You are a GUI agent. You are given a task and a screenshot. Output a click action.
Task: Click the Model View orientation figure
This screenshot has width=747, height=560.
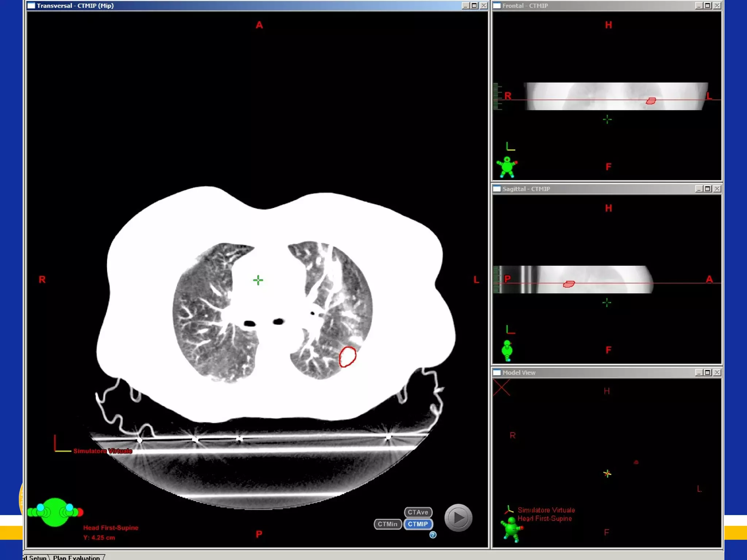(511, 529)
